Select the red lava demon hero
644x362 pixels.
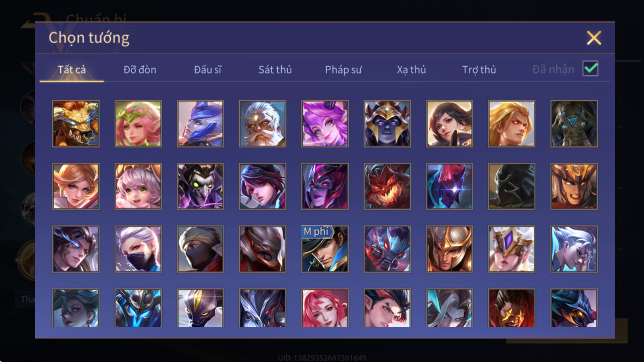pyautogui.click(x=387, y=186)
